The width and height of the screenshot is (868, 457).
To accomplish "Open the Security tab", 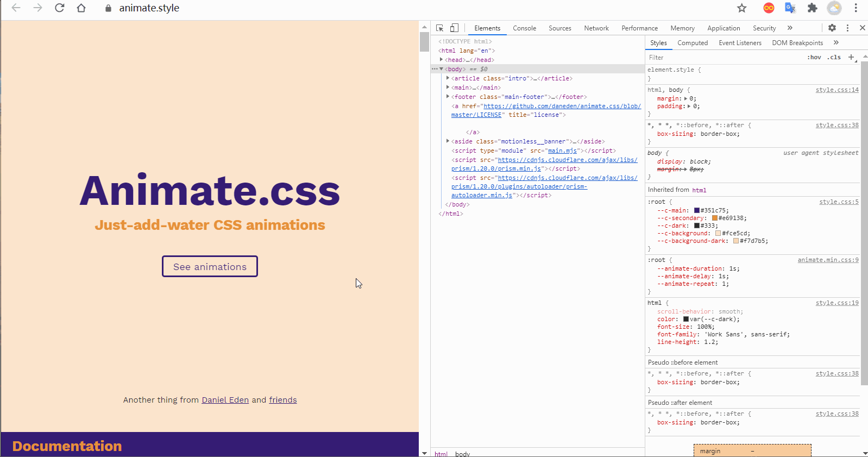I will [764, 28].
